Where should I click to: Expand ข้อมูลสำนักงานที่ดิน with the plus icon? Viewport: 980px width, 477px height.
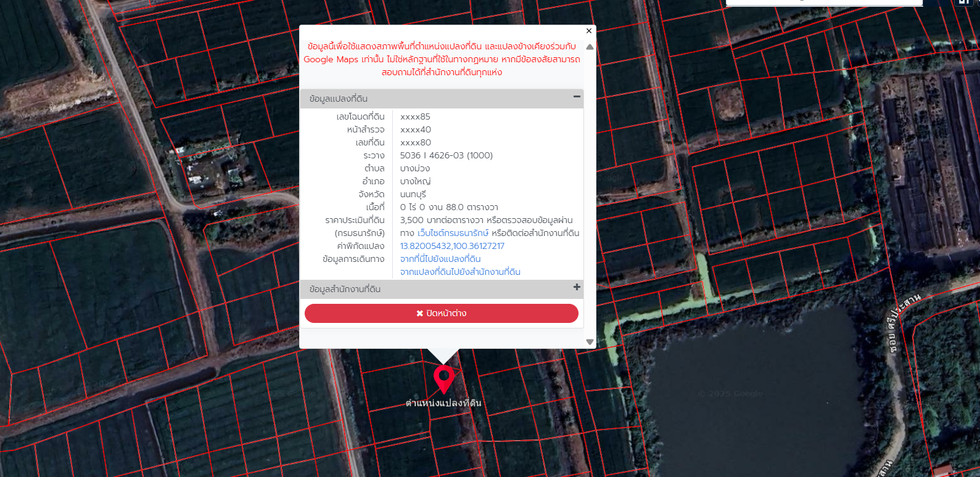pos(577,287)
